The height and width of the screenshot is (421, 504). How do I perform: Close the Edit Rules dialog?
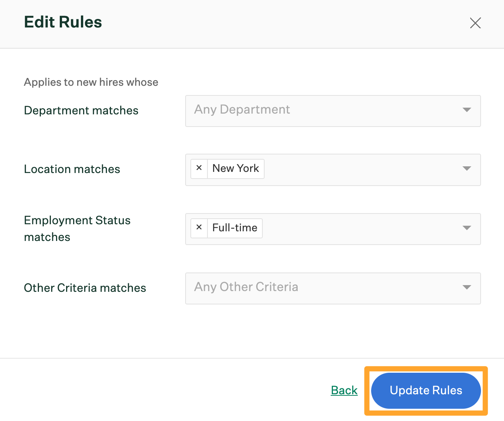coord(475,23)
